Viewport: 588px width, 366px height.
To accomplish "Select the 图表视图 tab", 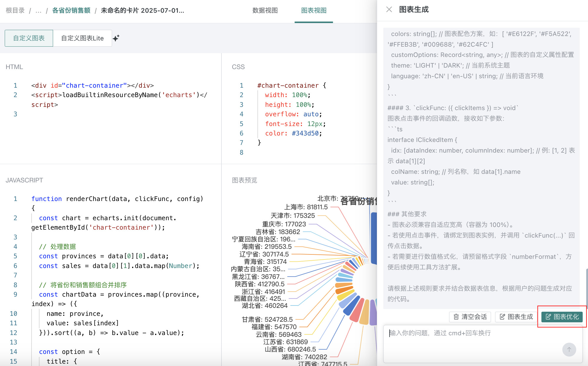I will 314,10.
